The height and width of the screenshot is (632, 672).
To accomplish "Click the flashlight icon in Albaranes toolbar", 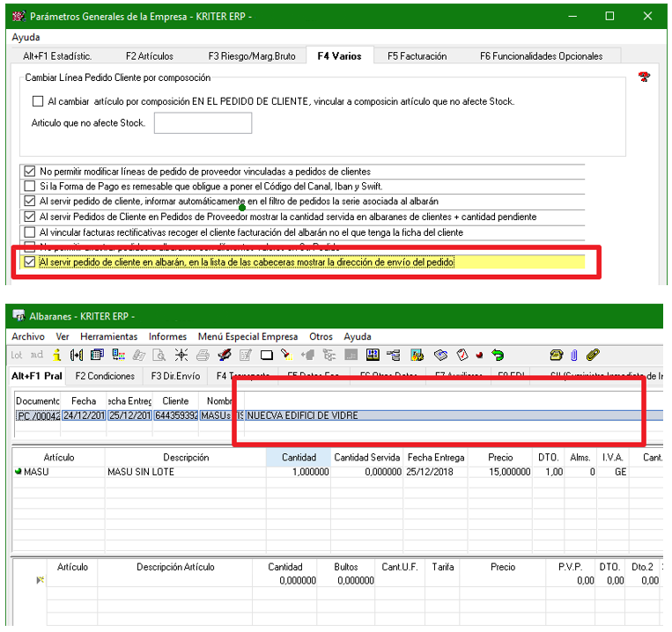I will point(287,355).
